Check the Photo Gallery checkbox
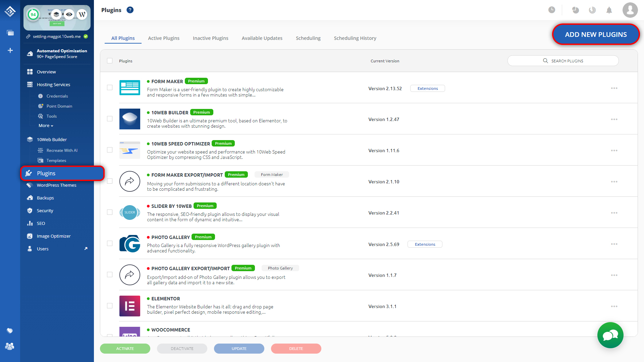Screen dimensions: 644x362 pos(110,243)
